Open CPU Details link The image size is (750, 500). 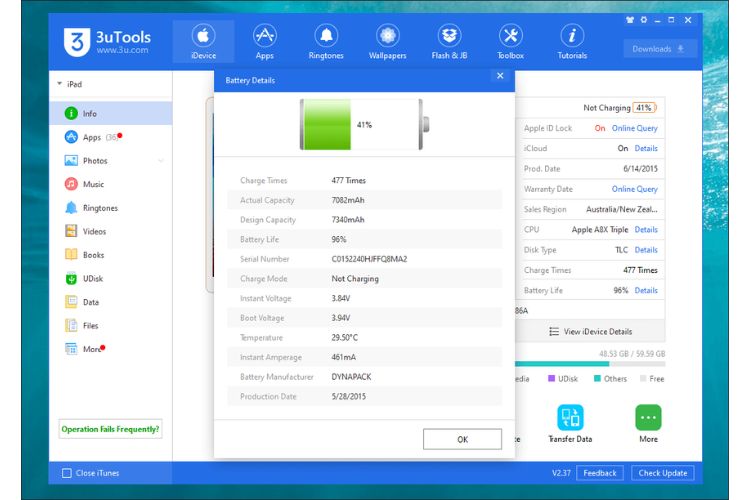(646, 230)
